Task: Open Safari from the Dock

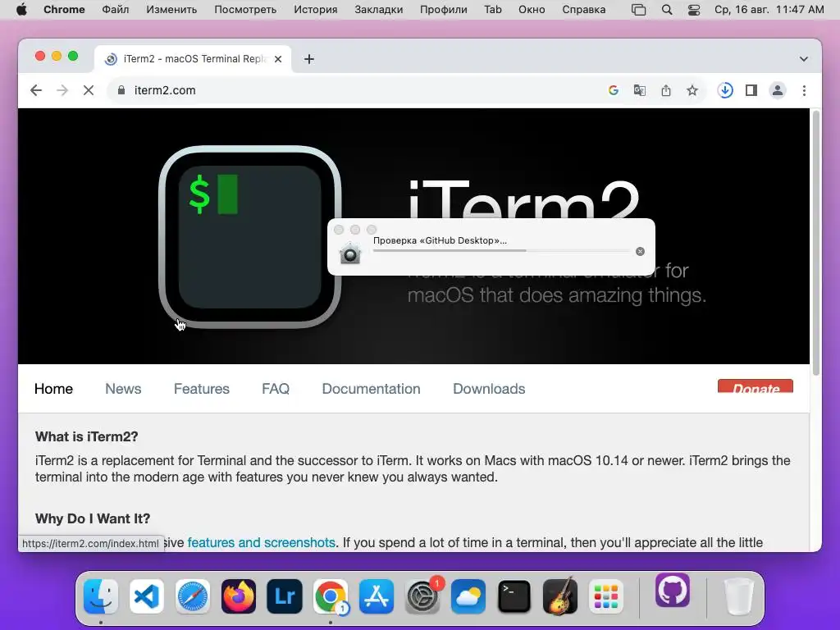Action: click(x=193, y=596)
